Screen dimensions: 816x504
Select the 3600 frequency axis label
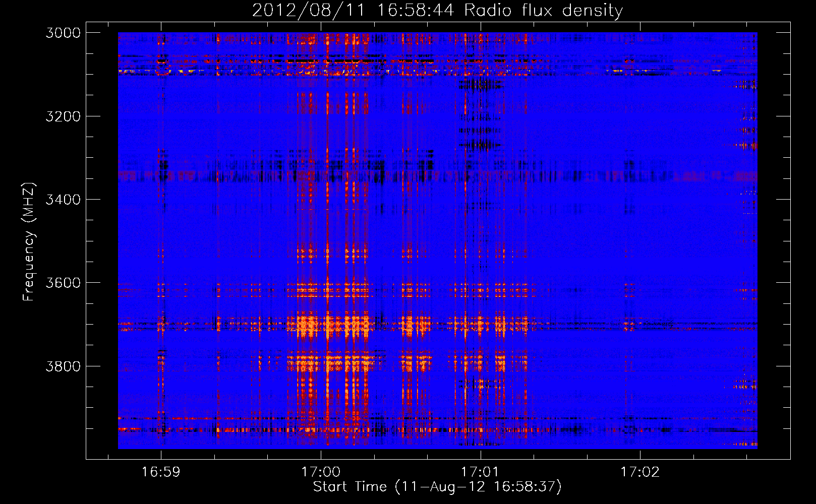pyautogui.click(x=63, y=283)
